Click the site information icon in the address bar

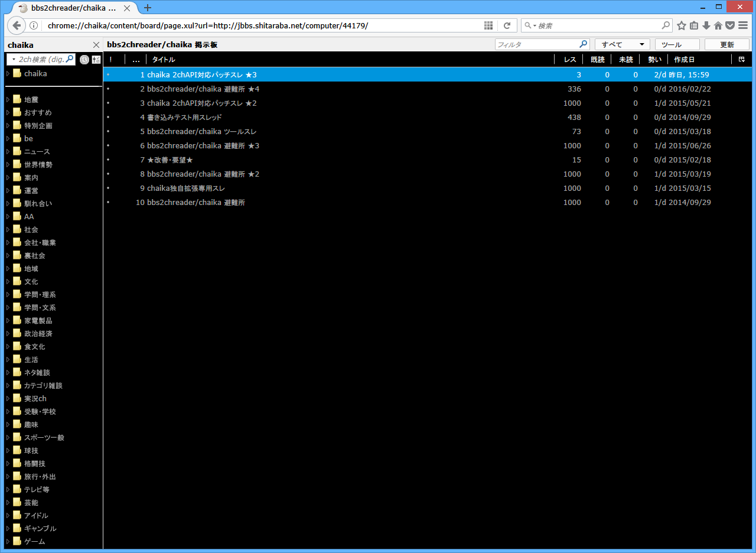coord(34,25)
